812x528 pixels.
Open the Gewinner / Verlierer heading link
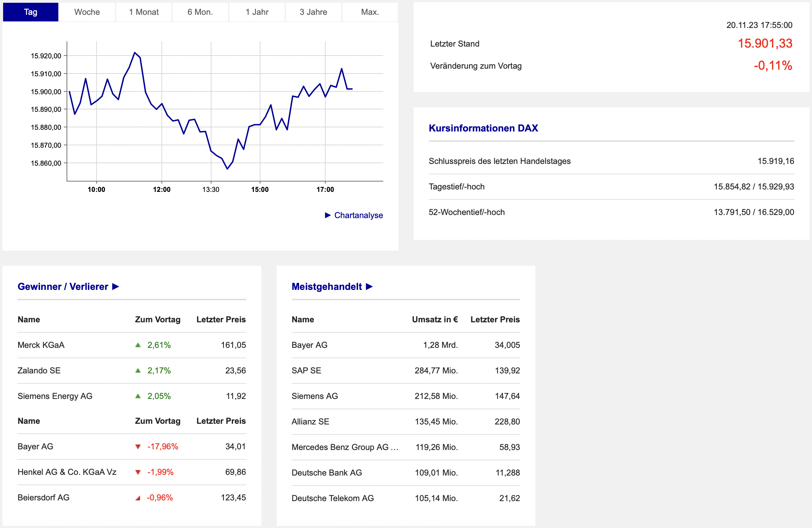coord(63,286)
